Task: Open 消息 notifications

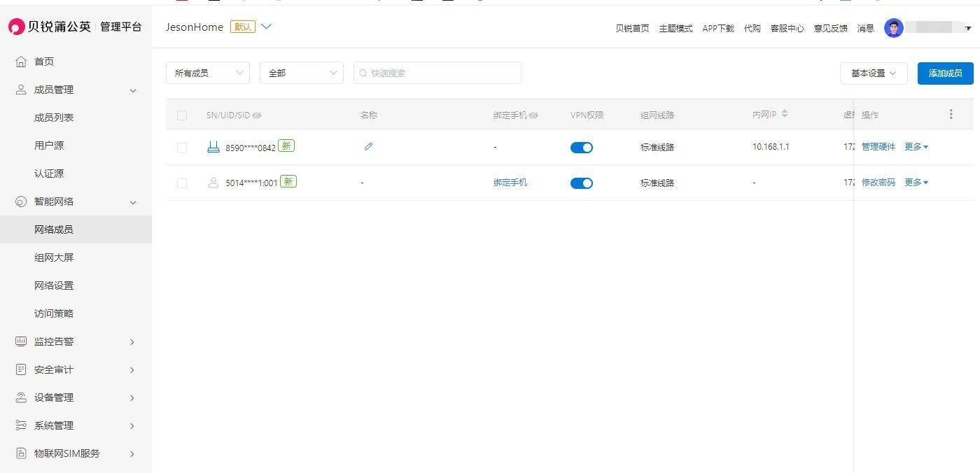Action: 866,29
